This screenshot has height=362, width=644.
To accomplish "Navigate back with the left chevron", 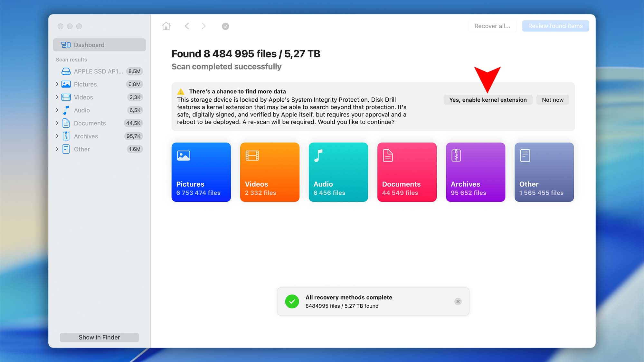I will (187, 26).
